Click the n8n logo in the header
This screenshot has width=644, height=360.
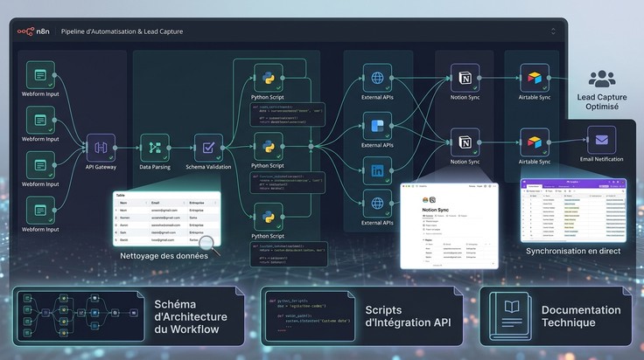[x=33, y=31]
